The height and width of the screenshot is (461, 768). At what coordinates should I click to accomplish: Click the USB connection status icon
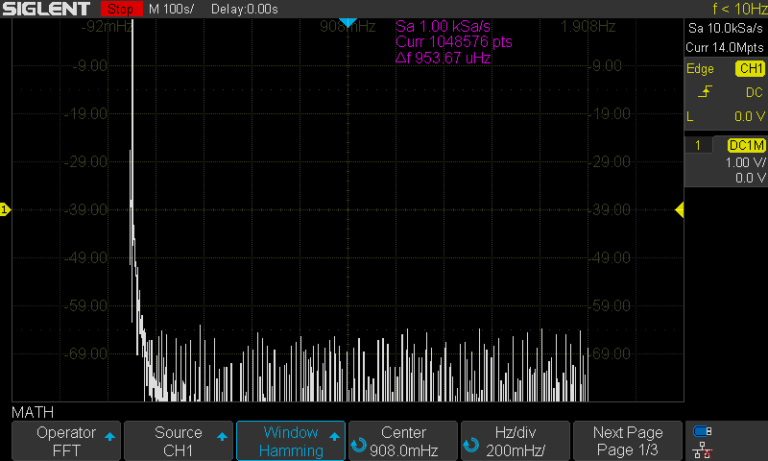point(703,432)
